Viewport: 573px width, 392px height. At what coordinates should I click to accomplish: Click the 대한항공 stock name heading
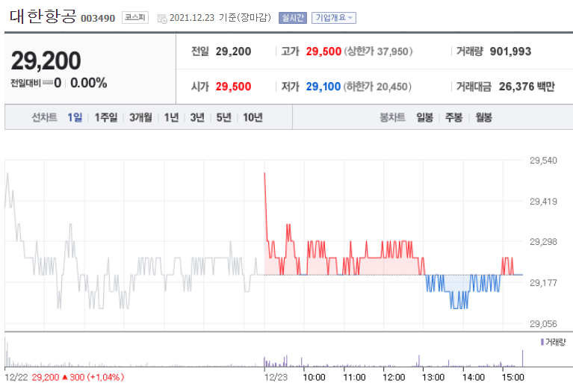click(x=43, y=16)
